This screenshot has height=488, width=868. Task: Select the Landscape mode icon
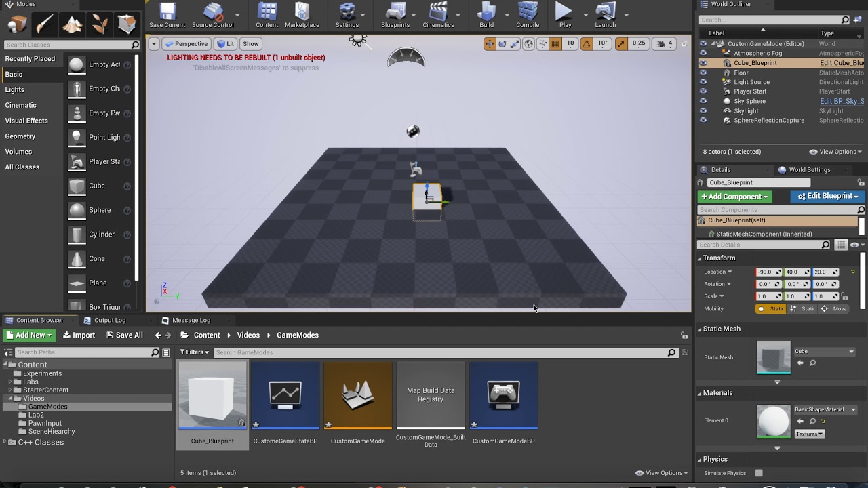tap(73, 24)
